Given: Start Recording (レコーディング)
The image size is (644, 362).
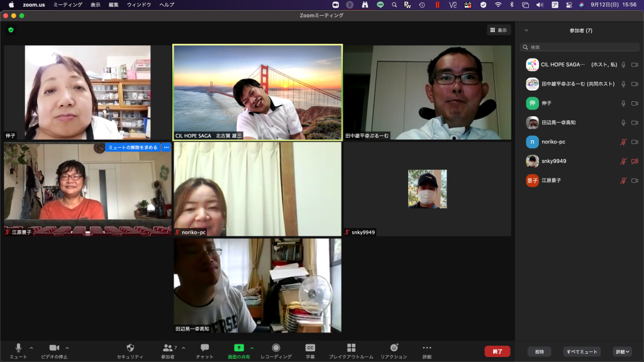Looking at the screenshot, I should pyautogui.click(x=276, y=348).
